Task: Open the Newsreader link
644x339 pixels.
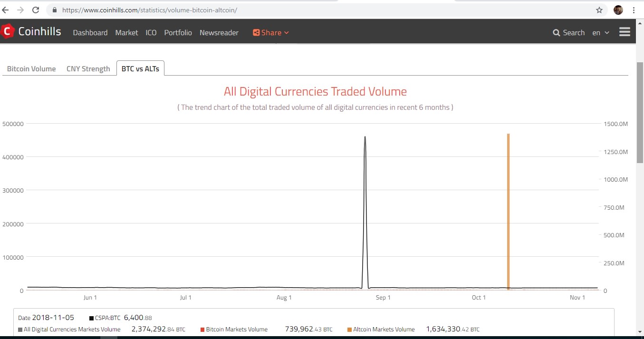Action: [219, 33]
